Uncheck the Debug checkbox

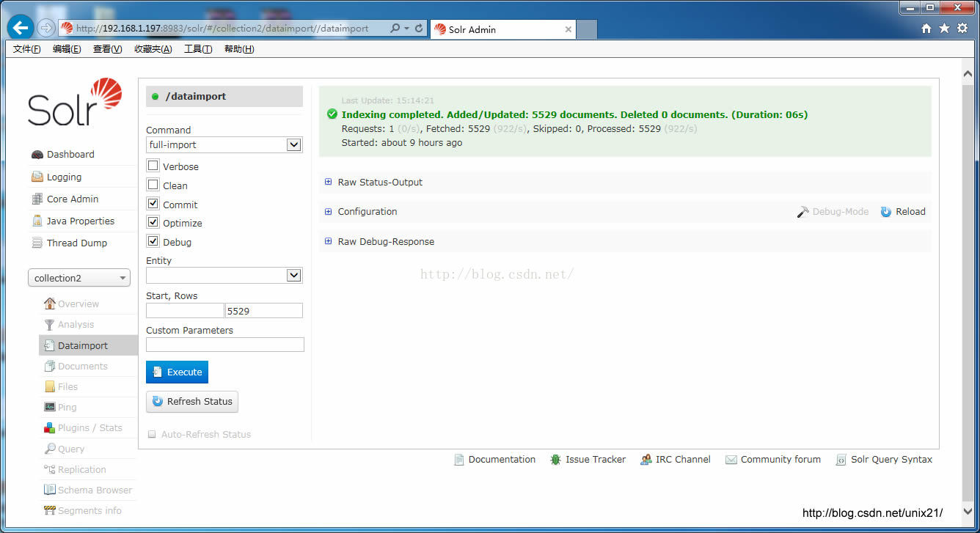click(153, 241)
